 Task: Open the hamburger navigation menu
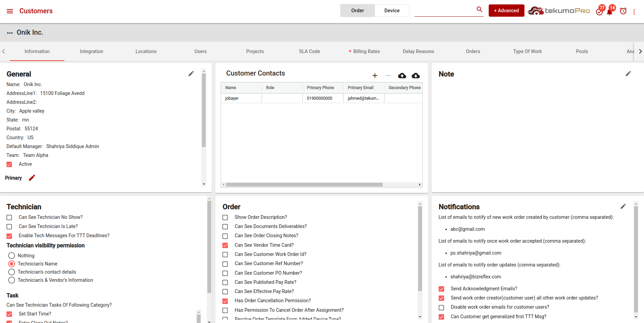pos(10,11)
